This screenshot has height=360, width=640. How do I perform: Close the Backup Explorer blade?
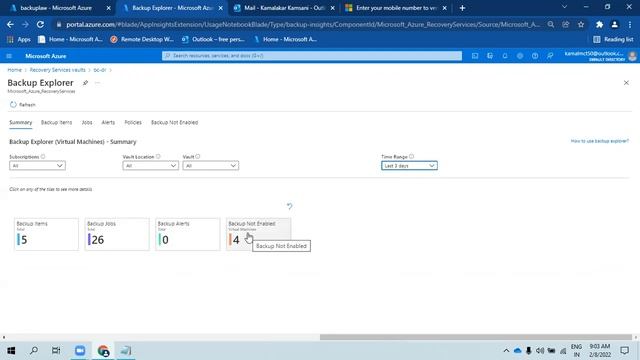point(626,83)
